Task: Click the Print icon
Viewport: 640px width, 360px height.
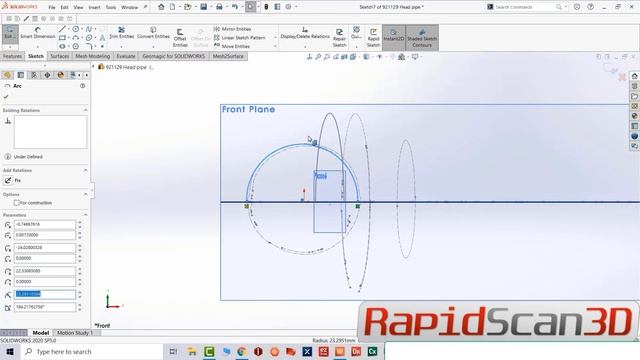Action: point(219,7)
